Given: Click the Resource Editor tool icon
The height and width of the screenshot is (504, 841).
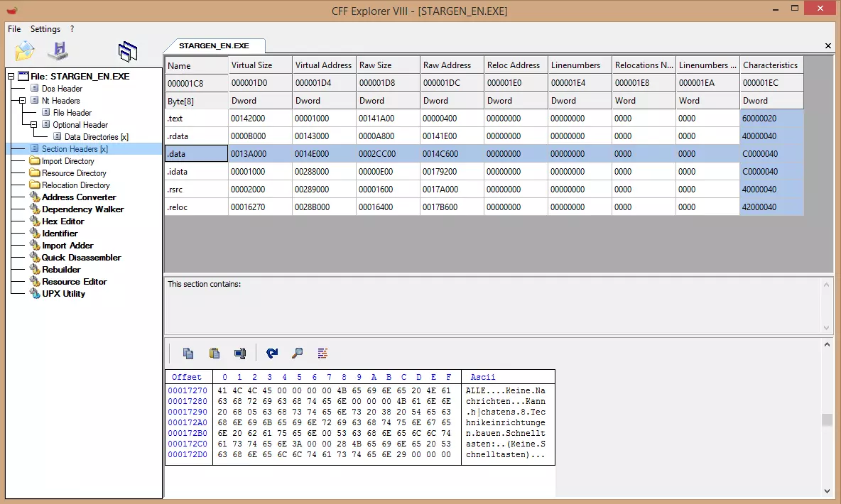Looking at the screenshot, I should pos(35,282).
